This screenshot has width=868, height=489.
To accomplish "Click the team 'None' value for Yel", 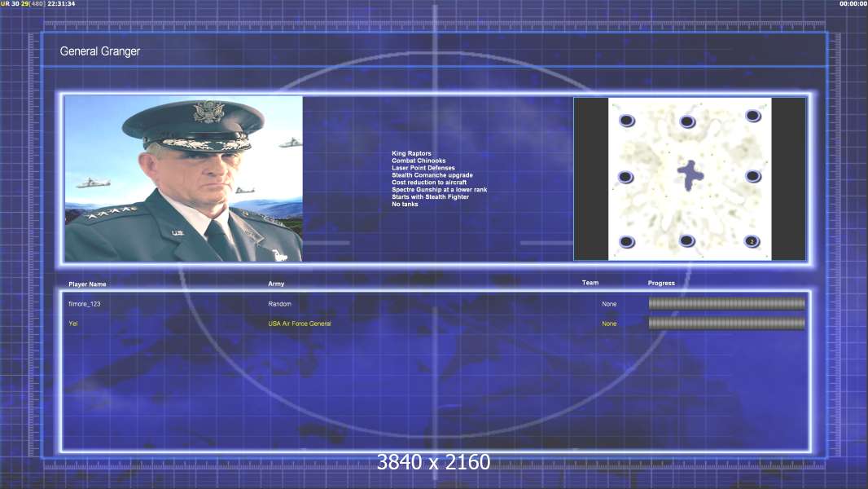I will coord(609,324).
